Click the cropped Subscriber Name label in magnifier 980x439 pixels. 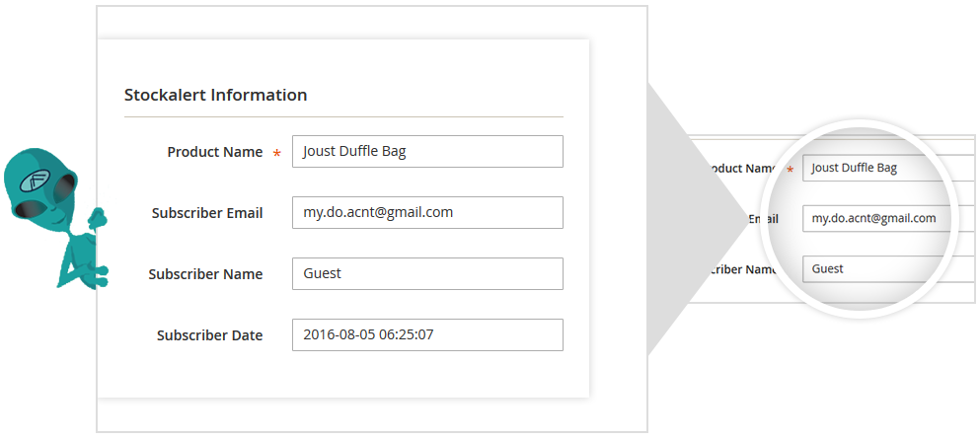[740, 269]
